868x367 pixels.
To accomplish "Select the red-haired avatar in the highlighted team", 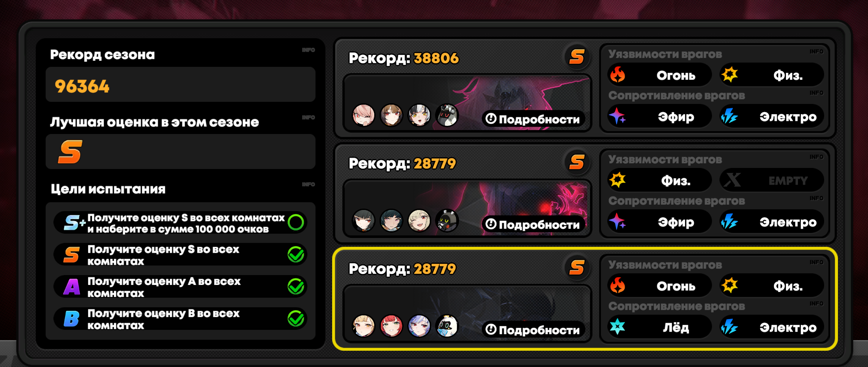I will tap(391, 326).
